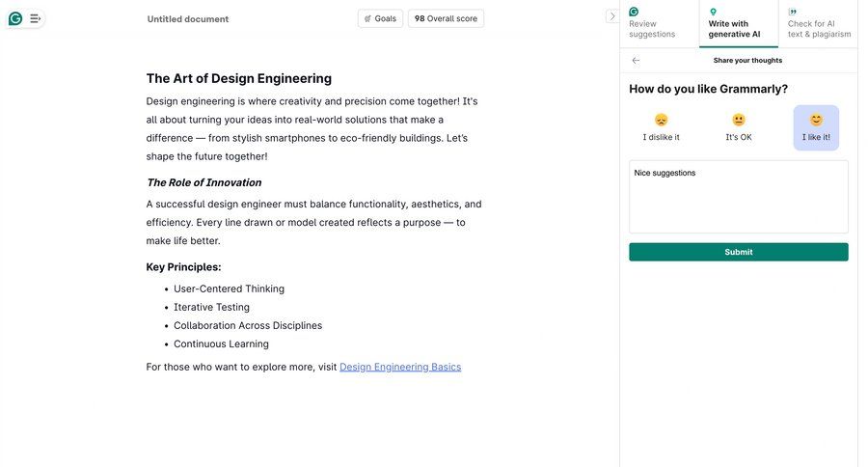Click the "Share your thoughts" panel title
Image resolution: width=868 pixels, height=467 pixels.
tap(747, 61)
